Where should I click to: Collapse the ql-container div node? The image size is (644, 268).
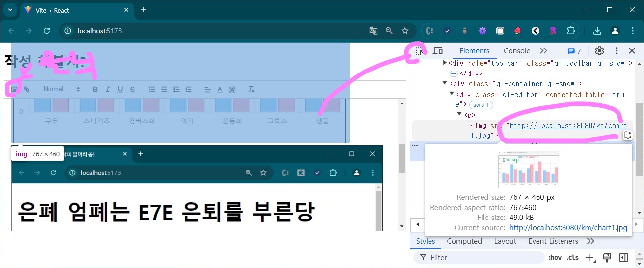(445, 84)
